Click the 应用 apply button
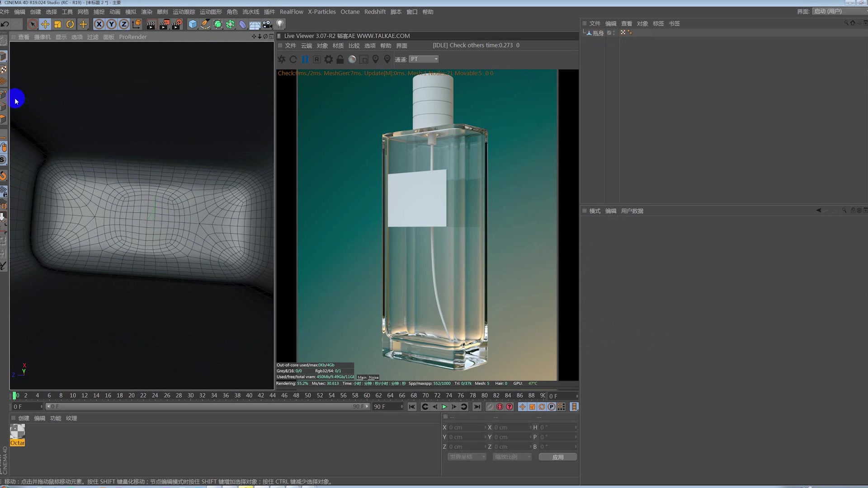This screenshot has width=868, height=488. (557, 457)
